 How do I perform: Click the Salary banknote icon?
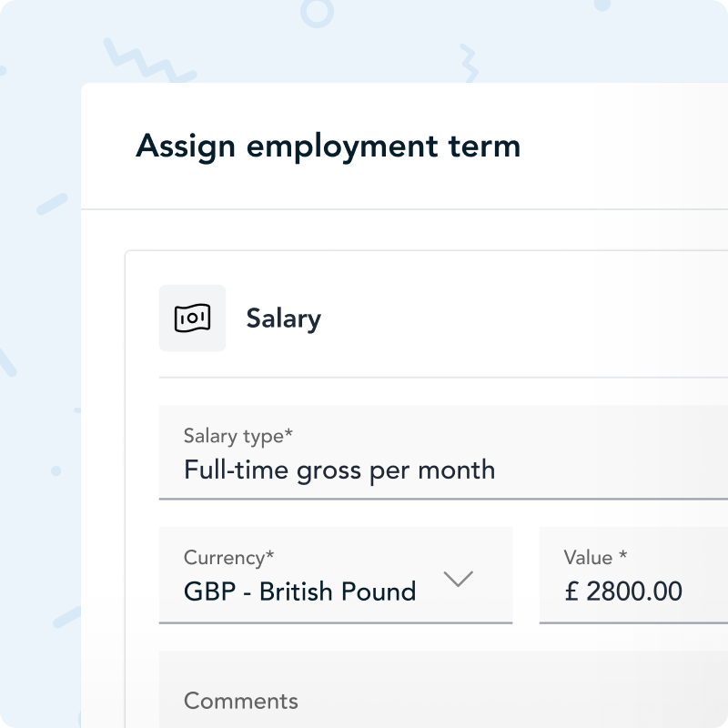point(192,318)
